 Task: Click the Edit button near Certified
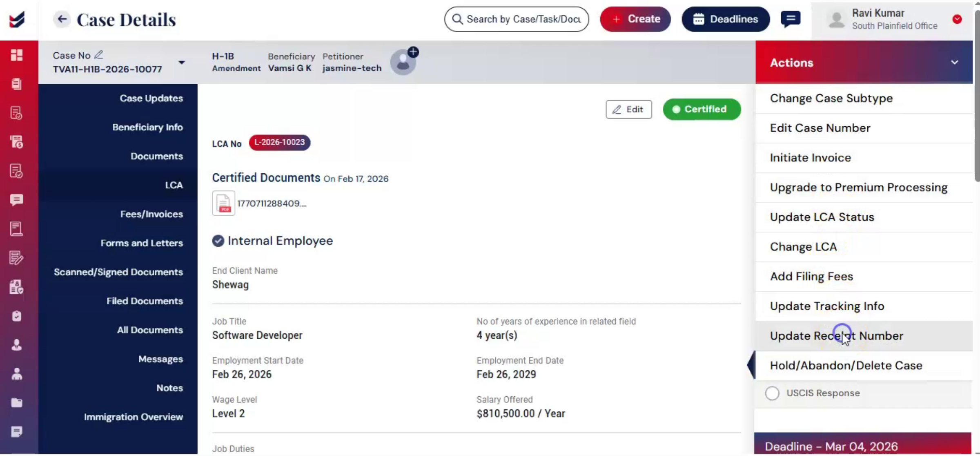(x=628, y=109)
